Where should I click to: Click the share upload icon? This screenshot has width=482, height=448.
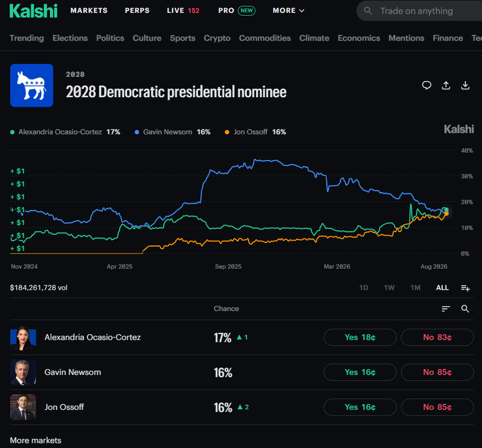pos(446,85)
